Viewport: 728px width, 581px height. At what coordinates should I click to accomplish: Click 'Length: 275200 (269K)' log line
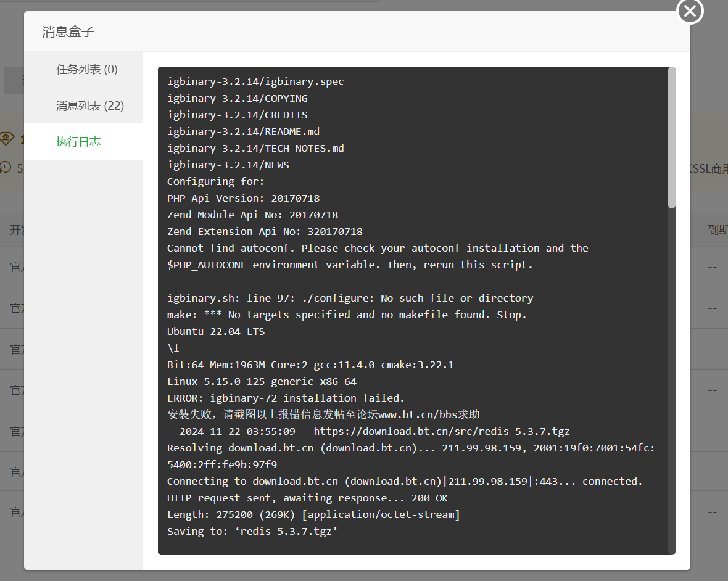313,514
